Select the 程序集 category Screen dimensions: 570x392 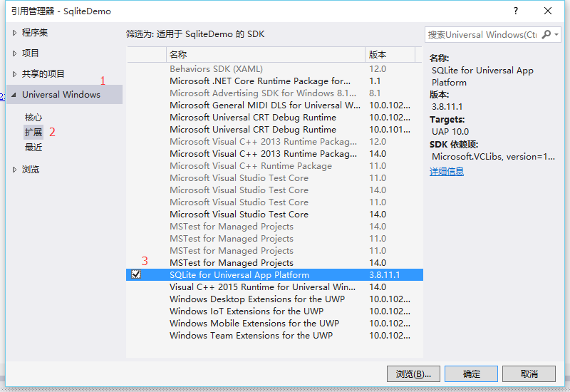coord(35,33)
